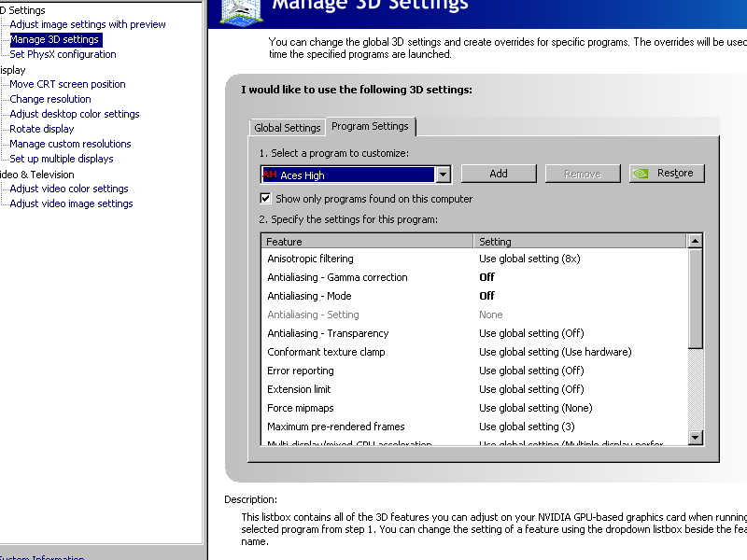The height and width of the screenshot is (560, 747).
Task: Click Off setting for Antialiasing - Mode
Action: click(486, 296)
